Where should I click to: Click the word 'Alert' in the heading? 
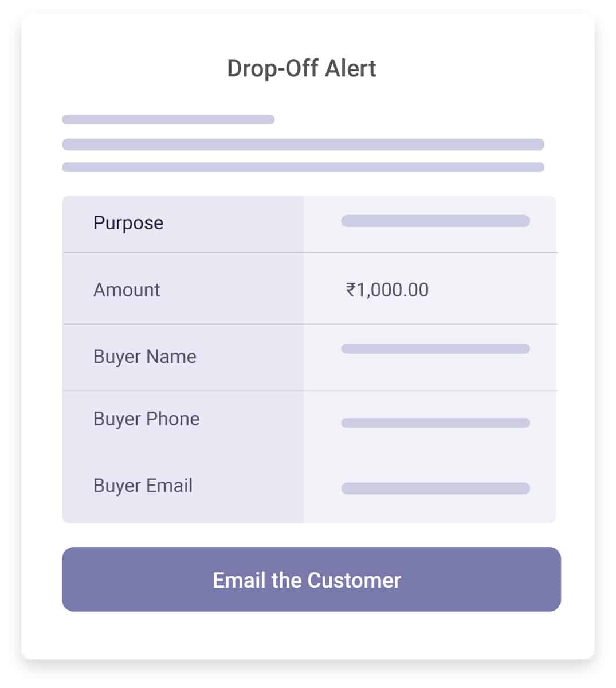(351, 69)
